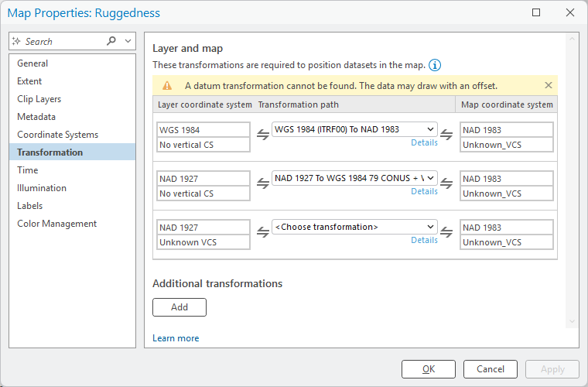Image resolution: width=588 pixels, height=387 pixels.
Task: Click the Apply button
Action: pyautogui.click(x=552, y=369)
